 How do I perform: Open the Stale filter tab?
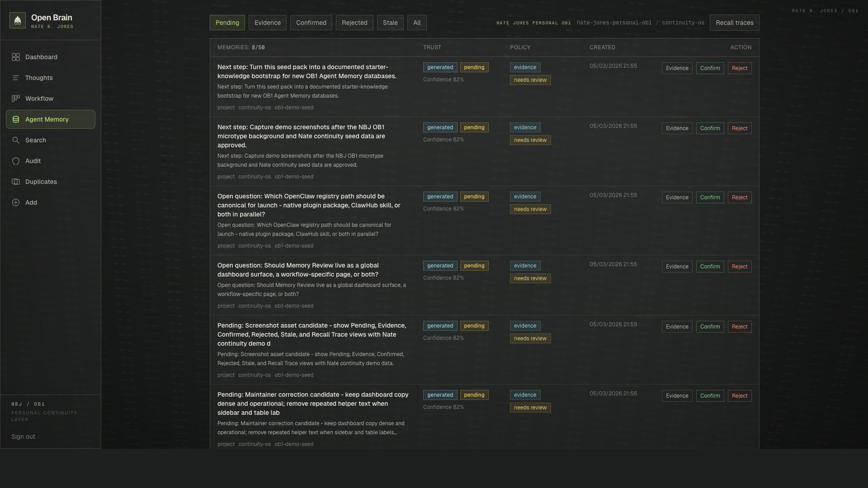pyautogui.click(x=390, y=23)
